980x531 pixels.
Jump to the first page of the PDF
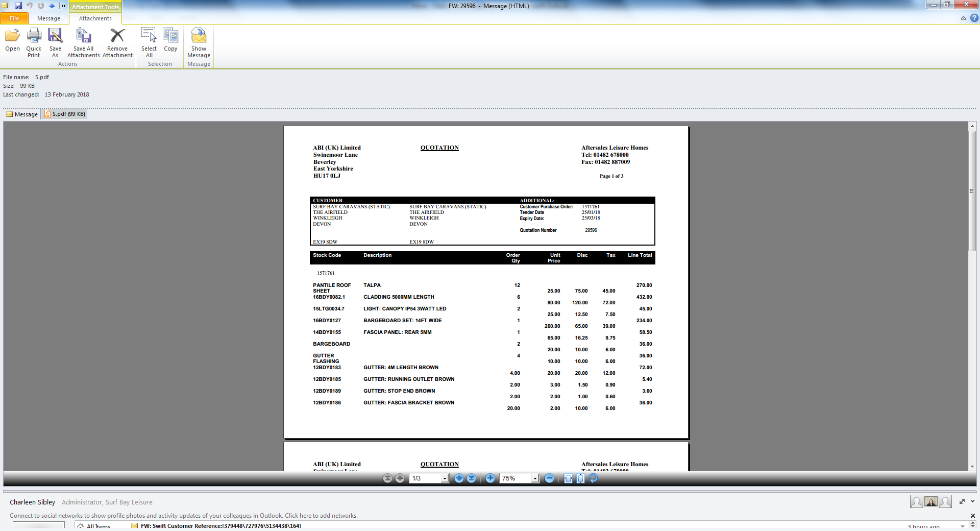[x=387, y=478]
